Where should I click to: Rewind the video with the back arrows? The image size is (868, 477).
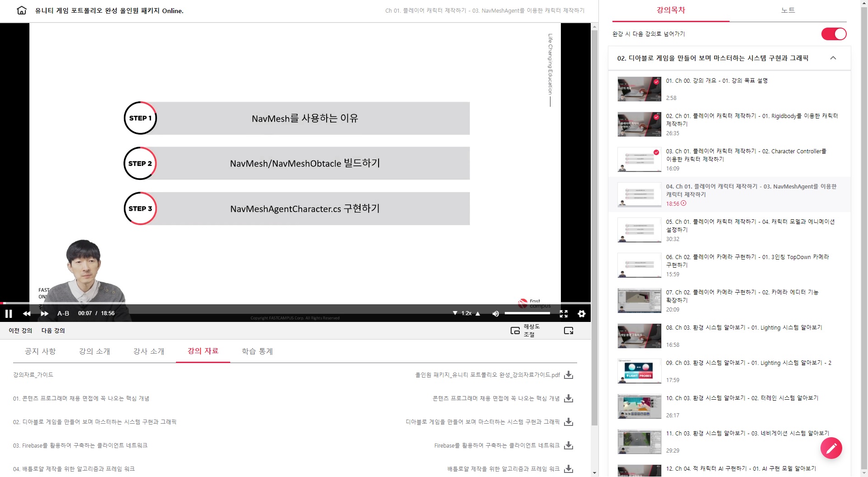(27, 313)
